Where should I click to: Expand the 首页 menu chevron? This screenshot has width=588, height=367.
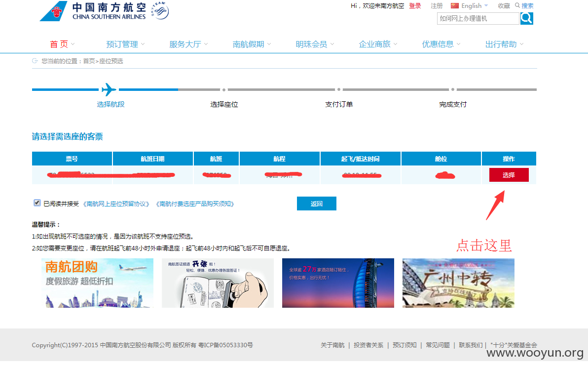[73, 44]
